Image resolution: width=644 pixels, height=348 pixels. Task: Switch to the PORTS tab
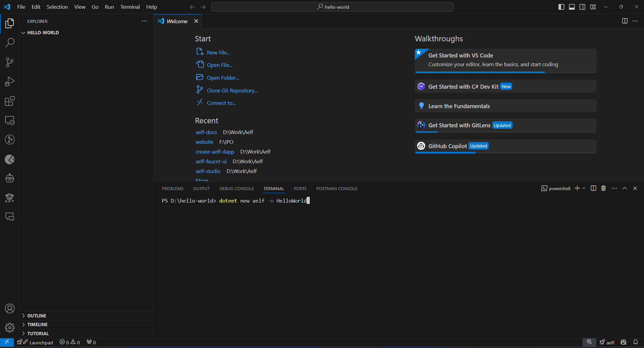pos(300,189)
